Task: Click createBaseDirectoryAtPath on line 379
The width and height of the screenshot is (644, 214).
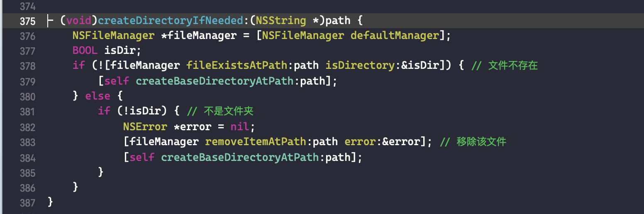Action: pyautogui.click(x=215, y=81)
